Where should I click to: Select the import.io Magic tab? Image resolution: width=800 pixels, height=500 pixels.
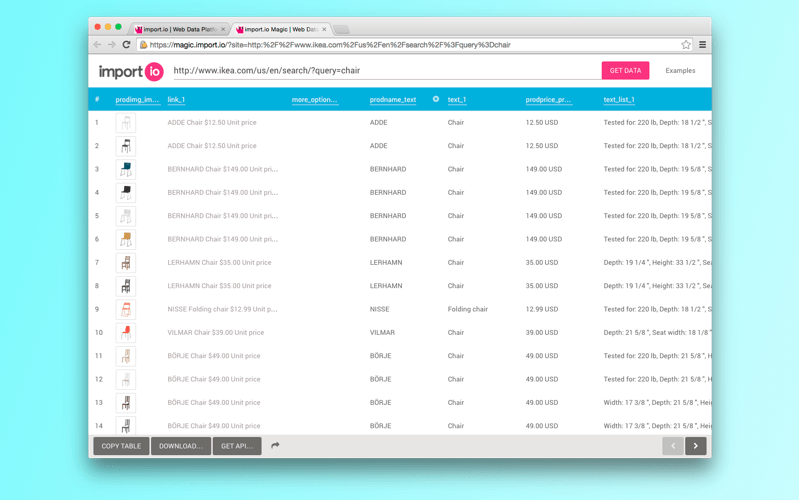point(281,30)
